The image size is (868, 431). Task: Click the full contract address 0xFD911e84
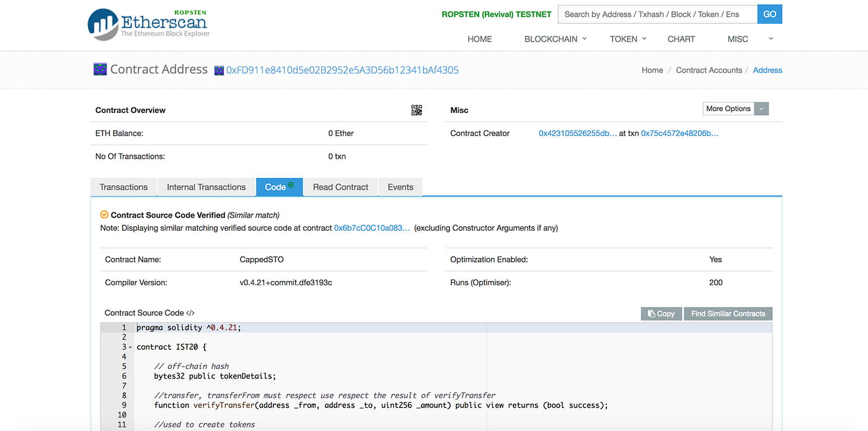(342, 70)
